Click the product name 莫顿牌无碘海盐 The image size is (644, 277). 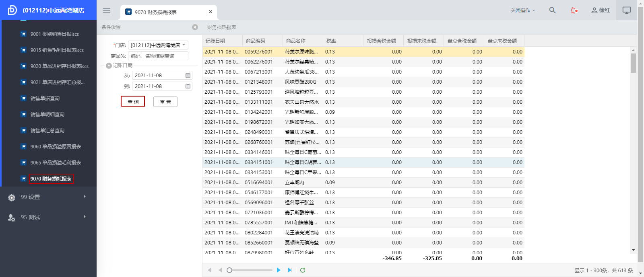coord(302,243)
